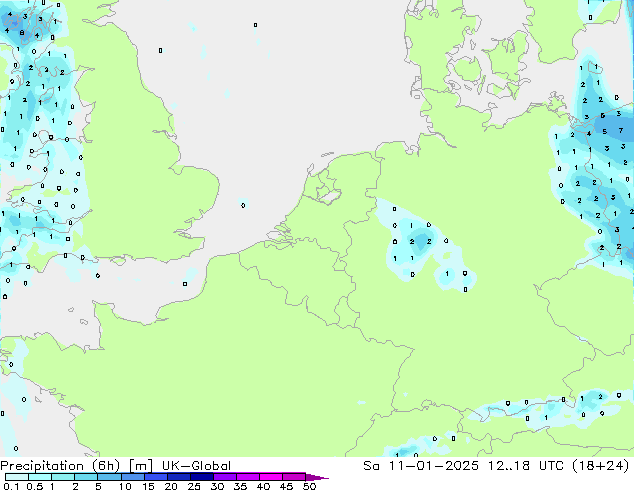Click the '25' legend tick label
This screenshot has height=490, width=634.
[x=194, y=486]
